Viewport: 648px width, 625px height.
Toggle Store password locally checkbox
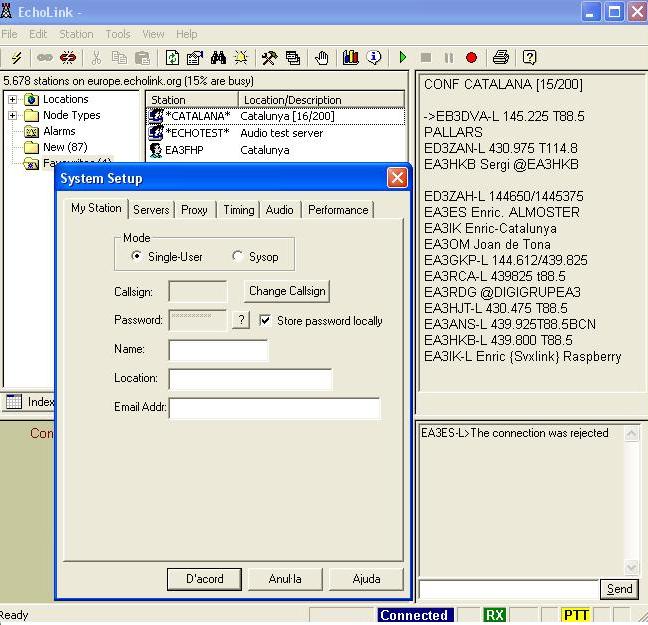(265, 320)
